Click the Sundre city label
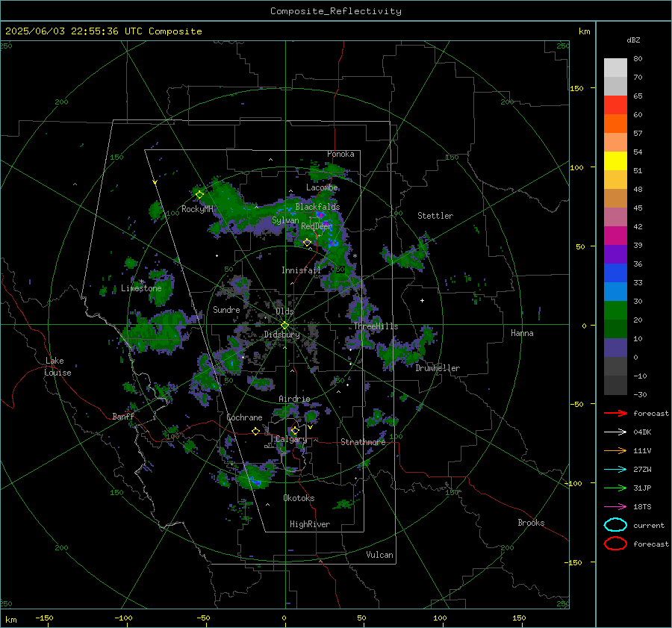 click(226, 309)
